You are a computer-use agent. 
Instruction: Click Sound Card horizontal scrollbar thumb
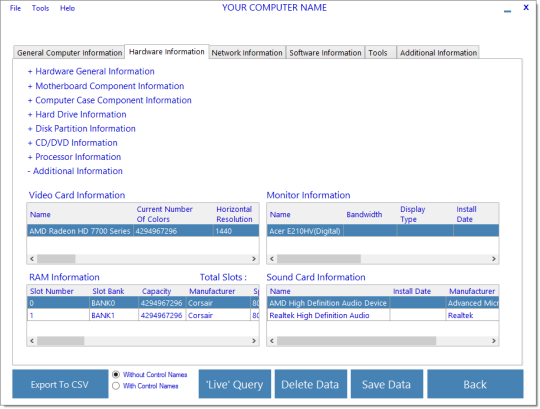click(x=356, y=340)
